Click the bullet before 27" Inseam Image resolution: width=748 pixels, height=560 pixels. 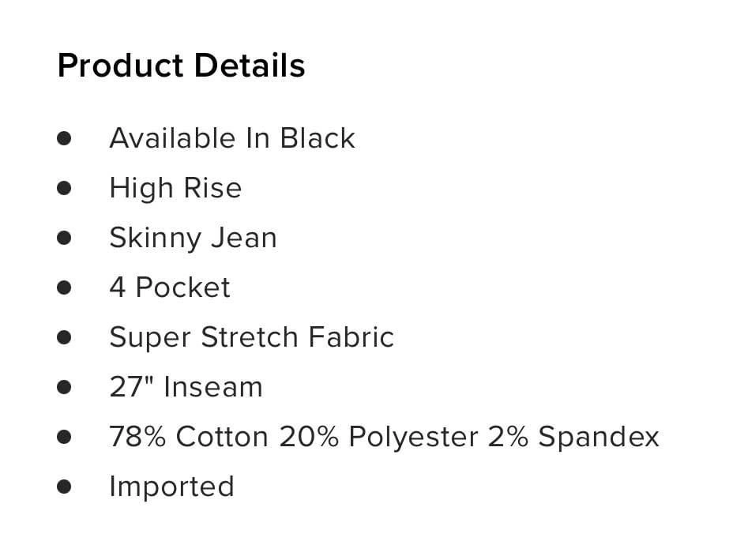[x=65, y=387]
